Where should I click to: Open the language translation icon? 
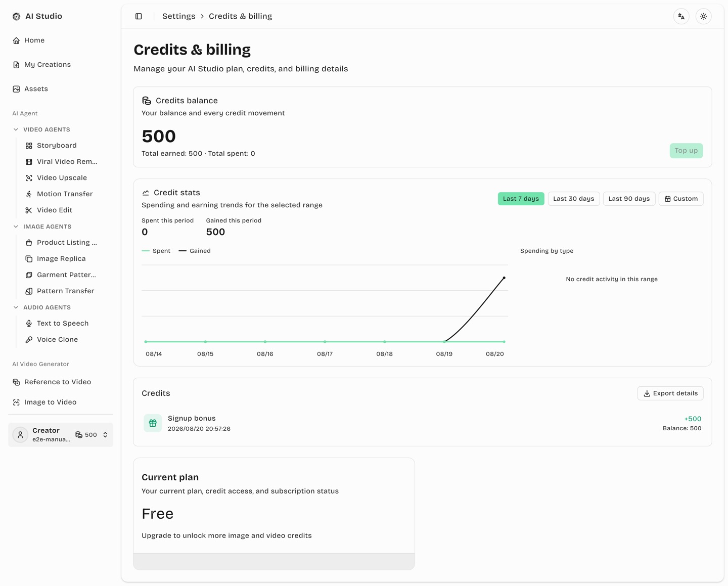coord(681,16)
